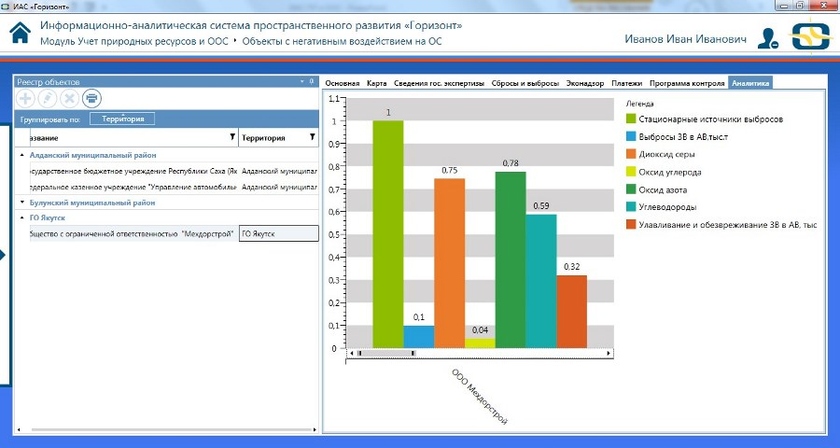Open the Название column filter
The image size is (840, 448).
coord(232,137)
